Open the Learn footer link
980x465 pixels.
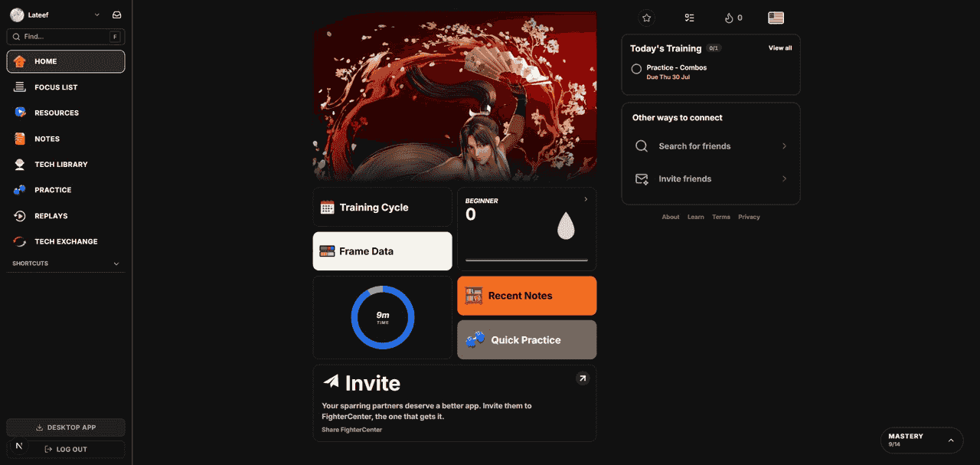coord(696,217)
